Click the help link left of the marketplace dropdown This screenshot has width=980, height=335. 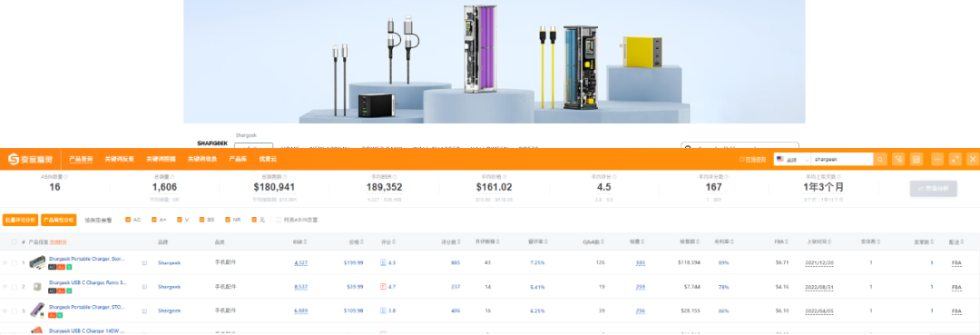[752, 160]
